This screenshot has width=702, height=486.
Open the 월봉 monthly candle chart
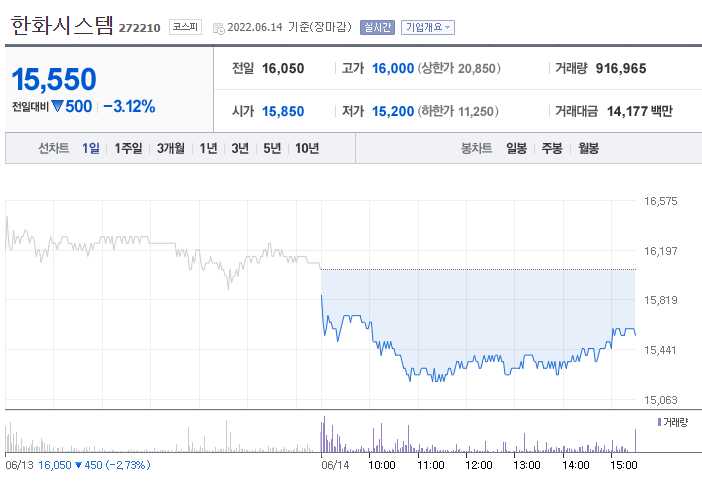coord(588,148)
